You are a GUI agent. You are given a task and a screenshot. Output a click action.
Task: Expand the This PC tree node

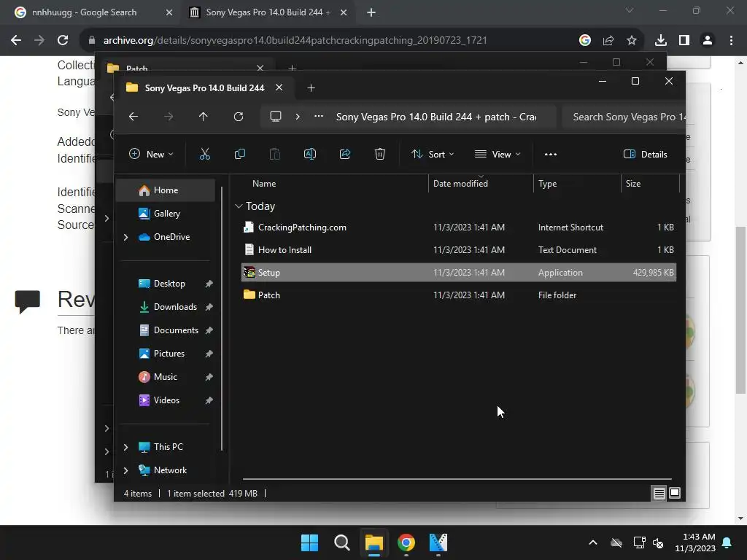[x=125, y=447]
